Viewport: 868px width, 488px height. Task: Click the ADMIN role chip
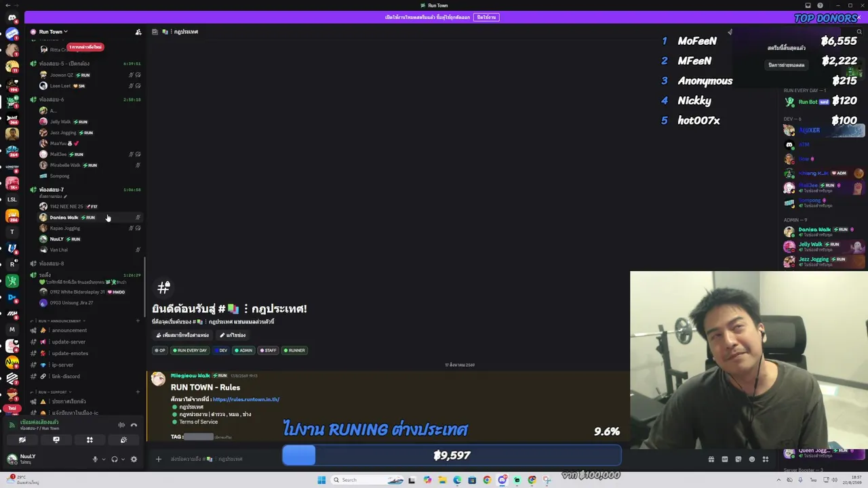(244, 350)
